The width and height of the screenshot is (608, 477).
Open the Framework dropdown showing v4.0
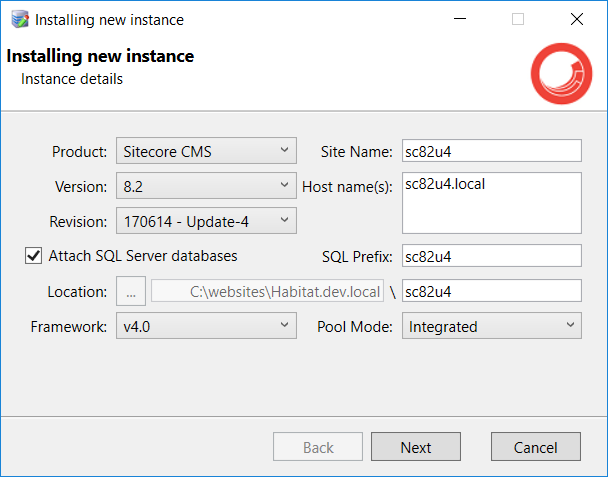(206, 326)
